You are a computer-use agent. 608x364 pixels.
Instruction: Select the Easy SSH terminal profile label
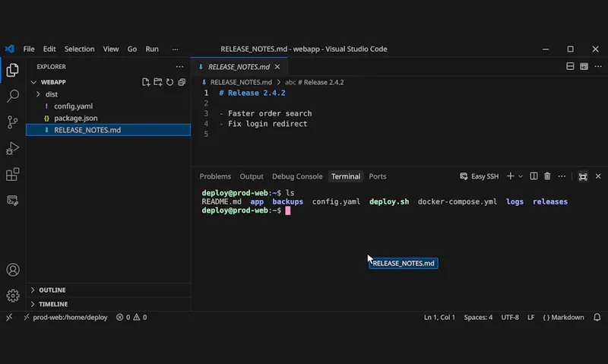point(480,176)
